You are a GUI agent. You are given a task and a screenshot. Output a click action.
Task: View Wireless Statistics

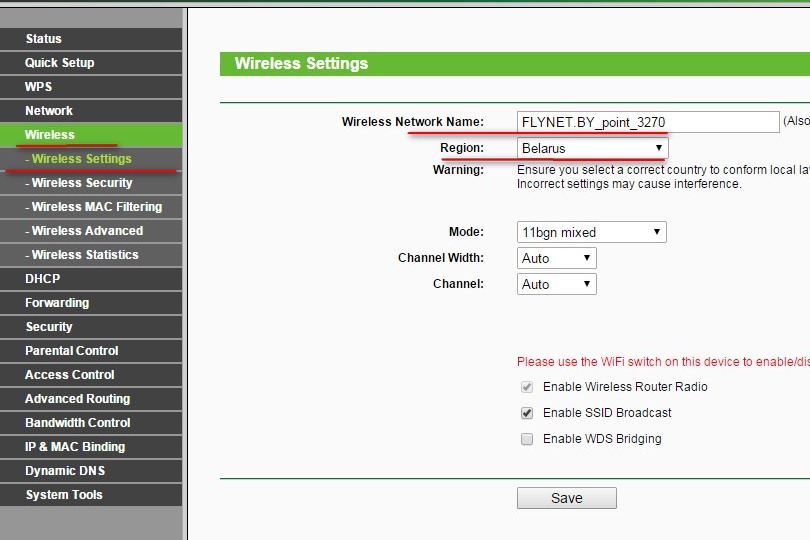coord(90,255)
